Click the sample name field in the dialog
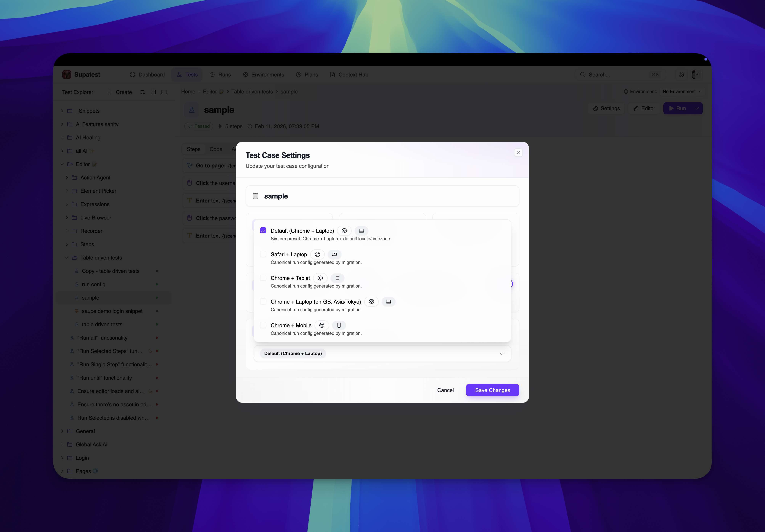765x532 pixels. [x=382, y=196]
